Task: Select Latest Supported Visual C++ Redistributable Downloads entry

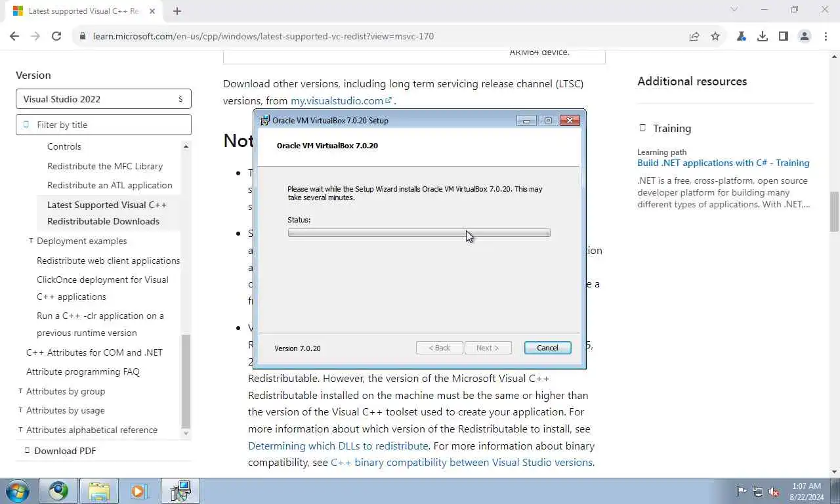Action: pos(108,213)
